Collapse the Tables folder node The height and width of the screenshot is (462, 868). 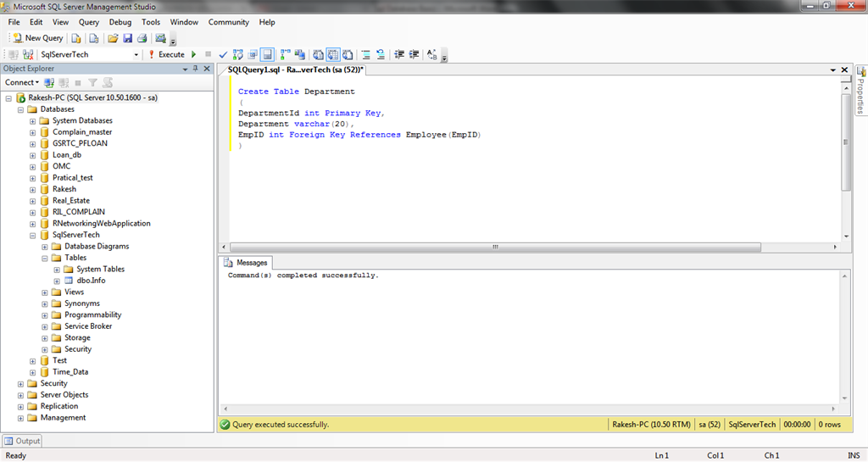[45, 258]
